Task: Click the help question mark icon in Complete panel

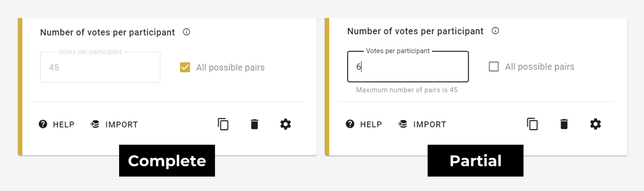Action: tap(43, 124)
